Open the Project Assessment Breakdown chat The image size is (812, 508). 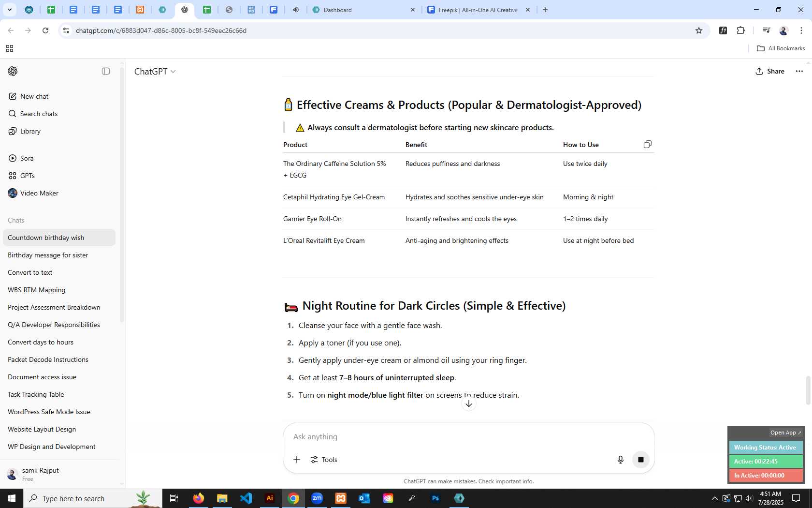point(59,307)
